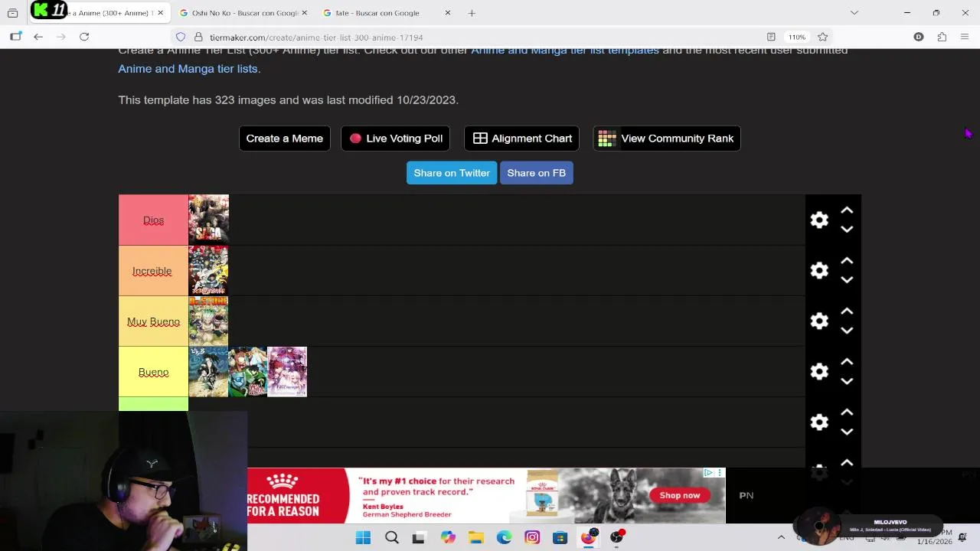The height and width of the screenshot is (551, 980).
Task: Click the Bueno tier label
Action: (x=153, y=372)
